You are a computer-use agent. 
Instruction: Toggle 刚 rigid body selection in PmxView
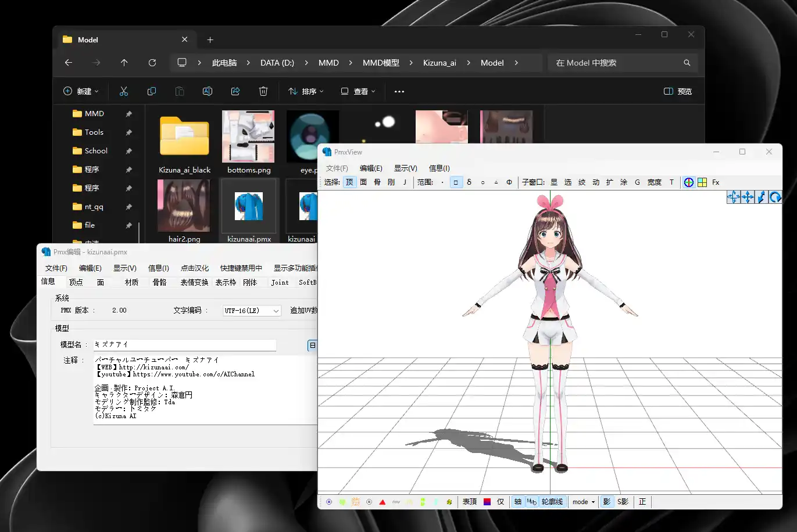point(391,182)
